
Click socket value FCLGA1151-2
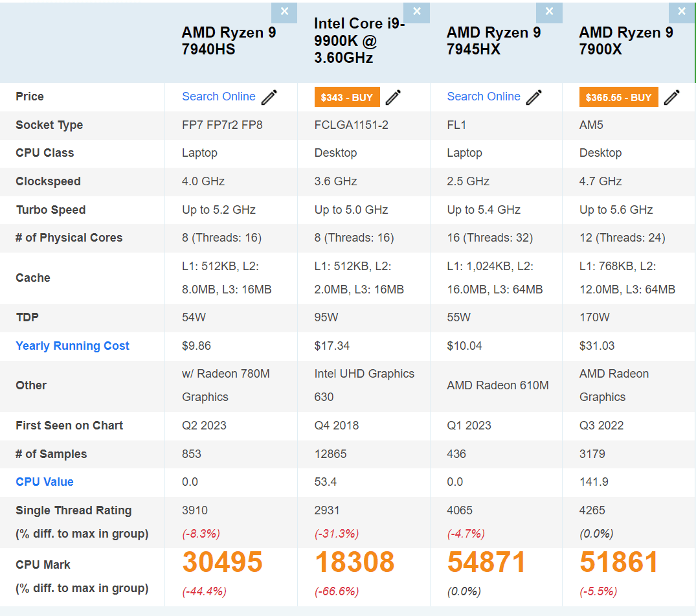click(x=351, y=125)
